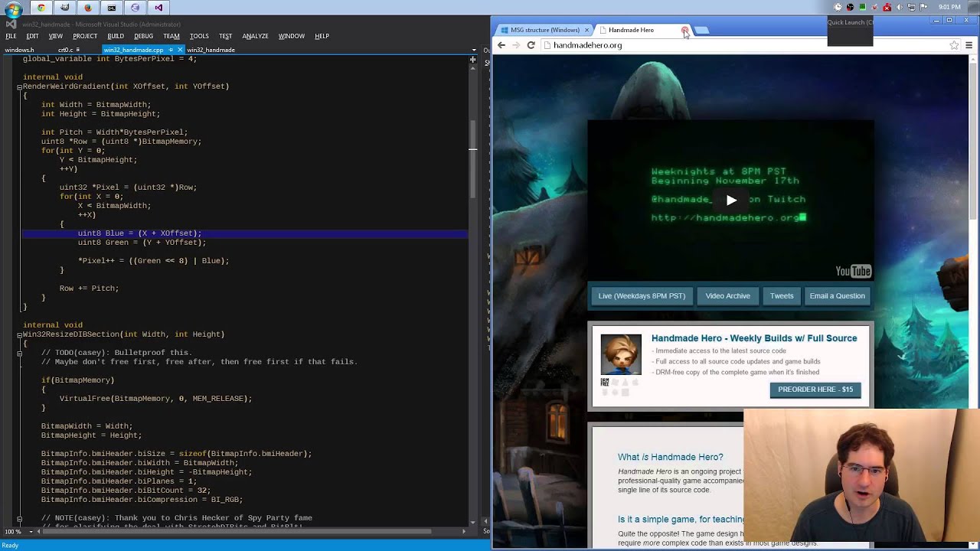Open the PROJECT menu

85,36
